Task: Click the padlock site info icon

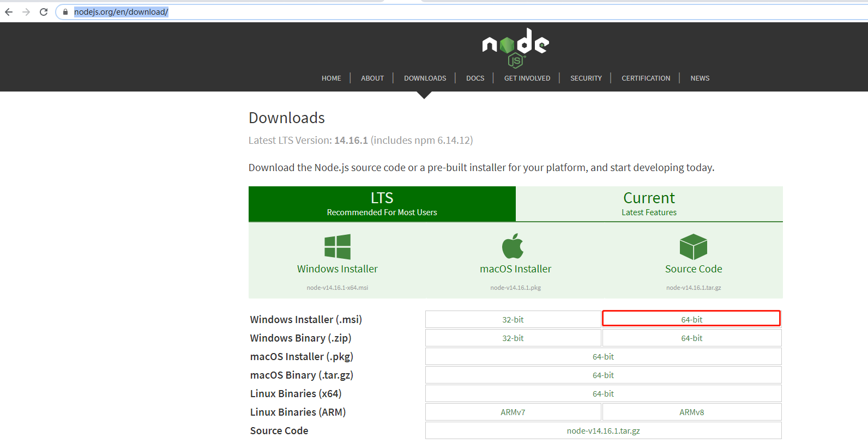Action: point(65,12)
